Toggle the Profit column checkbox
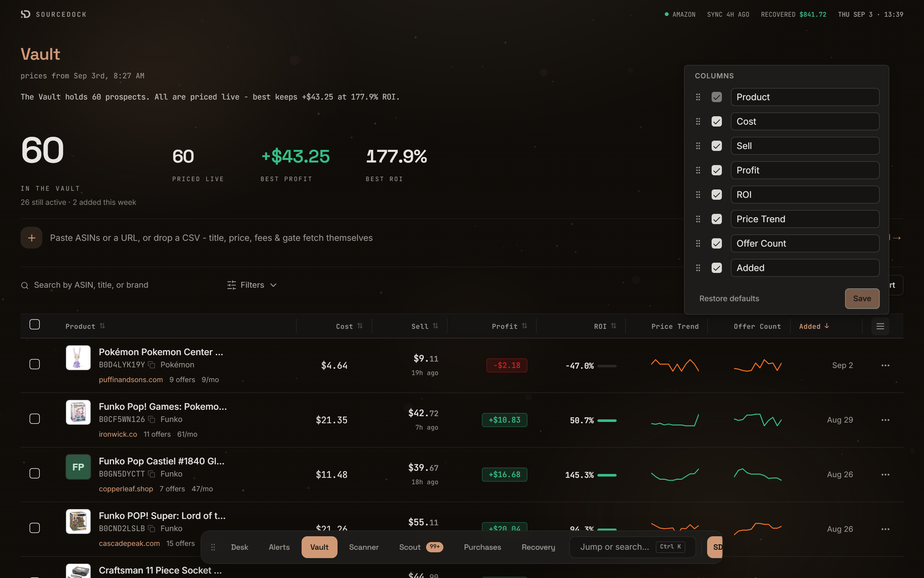The width and height of the screenshot is (924, 578). pyautogui.click(x=717, y=171)
